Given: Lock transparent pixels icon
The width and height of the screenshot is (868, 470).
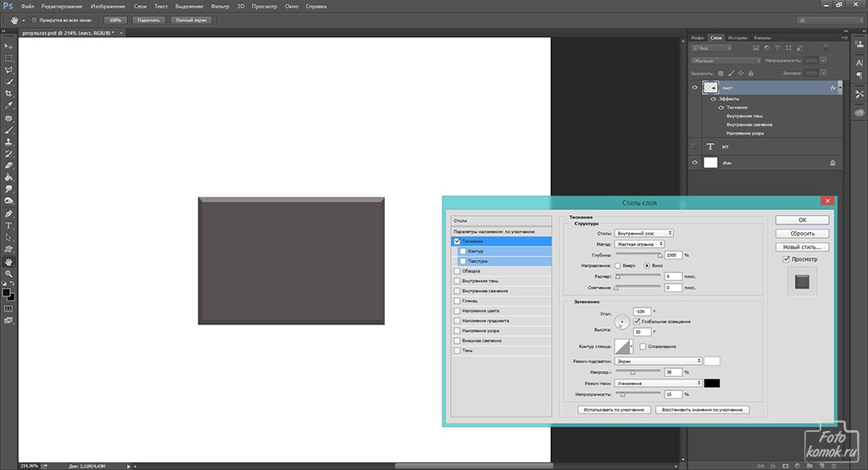Looking at the screenshot, I should pos(721,73).
